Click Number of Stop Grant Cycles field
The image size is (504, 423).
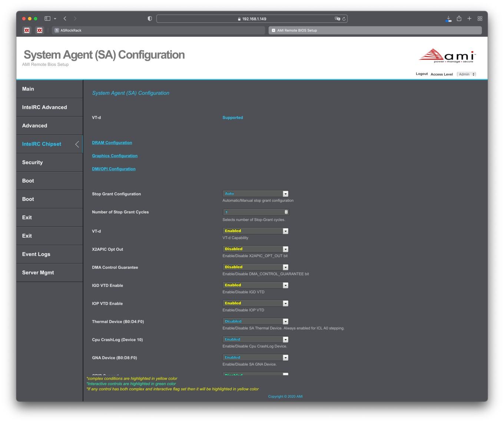(x=255, y=212)
